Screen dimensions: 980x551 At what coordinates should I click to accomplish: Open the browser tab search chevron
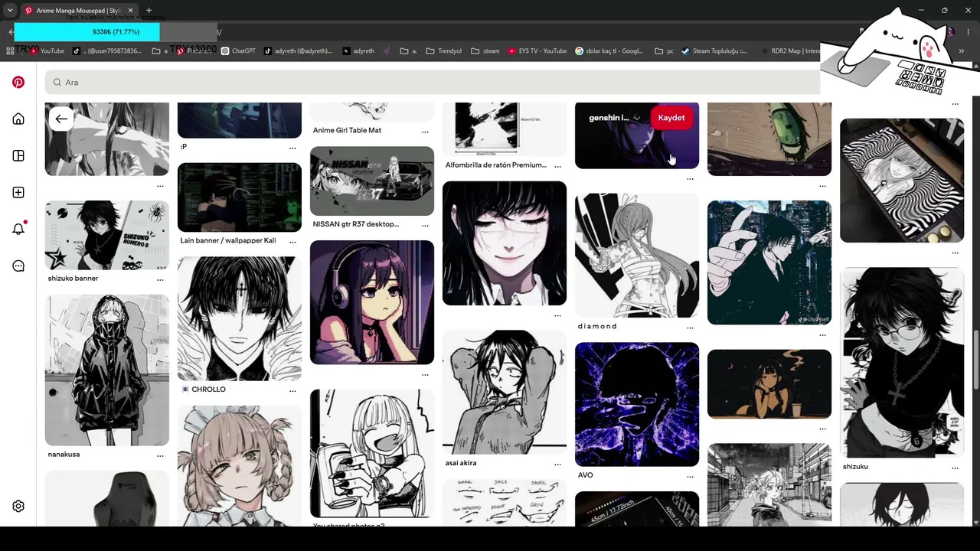pos(10,11)
